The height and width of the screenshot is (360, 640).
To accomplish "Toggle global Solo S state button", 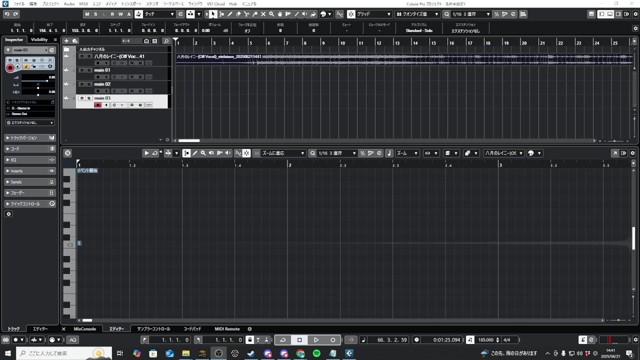I will pos(96,14).
